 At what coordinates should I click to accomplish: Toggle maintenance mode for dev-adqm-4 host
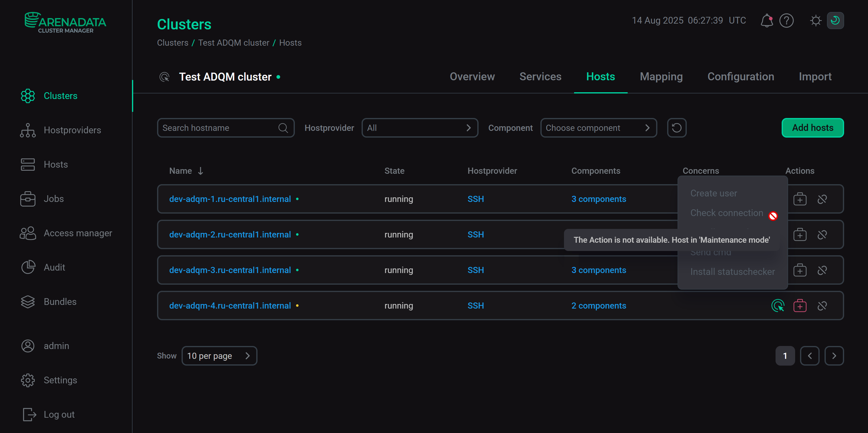(800, 306)
